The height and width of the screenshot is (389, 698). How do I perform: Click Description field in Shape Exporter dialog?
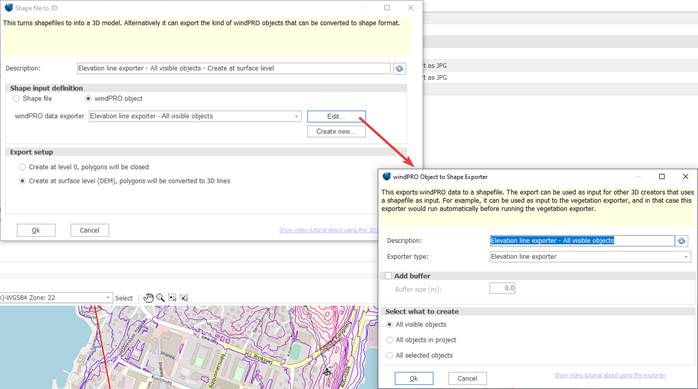[582, 241]
